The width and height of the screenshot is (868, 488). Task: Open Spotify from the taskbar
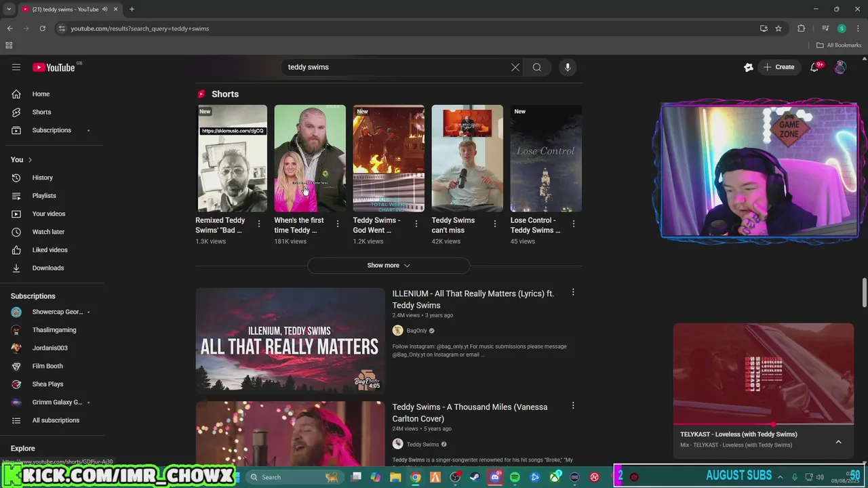pyautogui.click(x=515, y=477)
